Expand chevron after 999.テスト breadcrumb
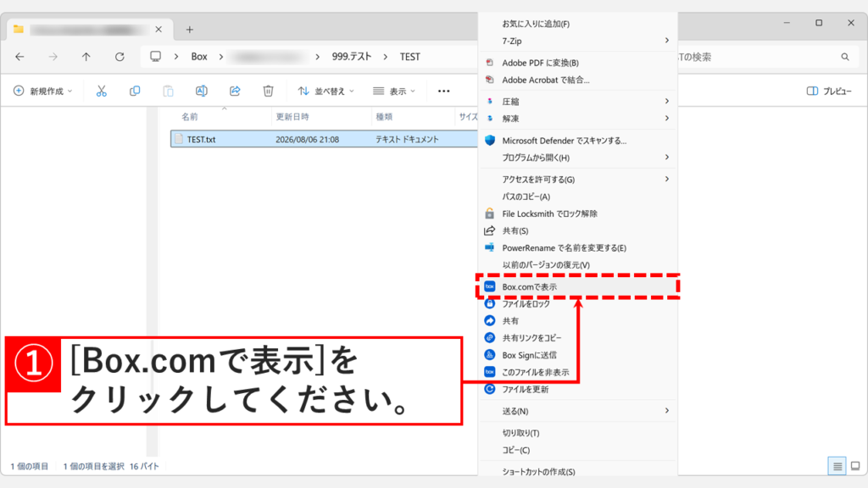Screen dimensions: 868x488 click(386, 57)
